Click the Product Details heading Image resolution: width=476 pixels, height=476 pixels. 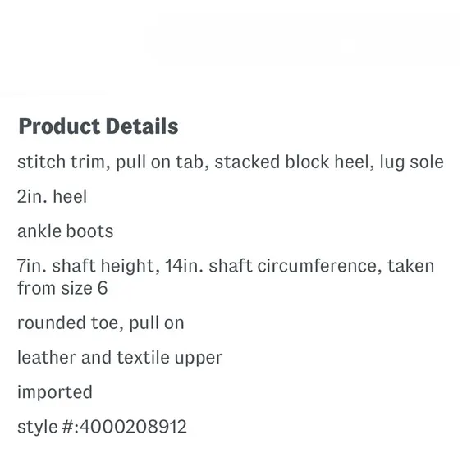98,126
